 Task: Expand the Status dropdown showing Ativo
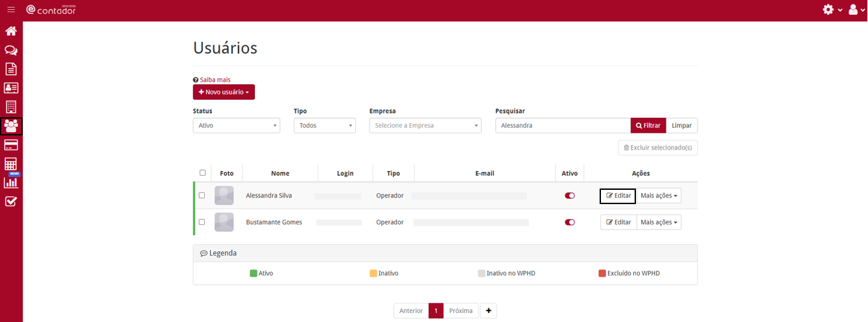point(237,126)
